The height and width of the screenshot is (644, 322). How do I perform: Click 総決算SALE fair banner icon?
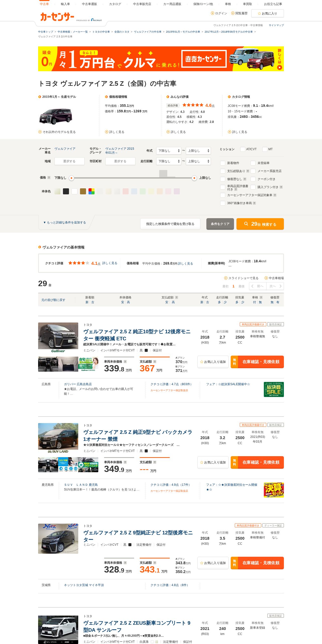pyautogui.click(x=274, y=389)
